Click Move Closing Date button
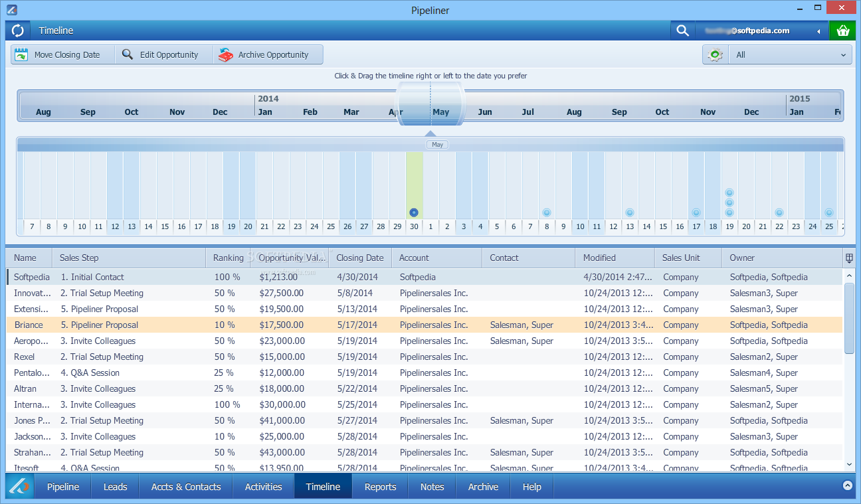 pos(63,54)
